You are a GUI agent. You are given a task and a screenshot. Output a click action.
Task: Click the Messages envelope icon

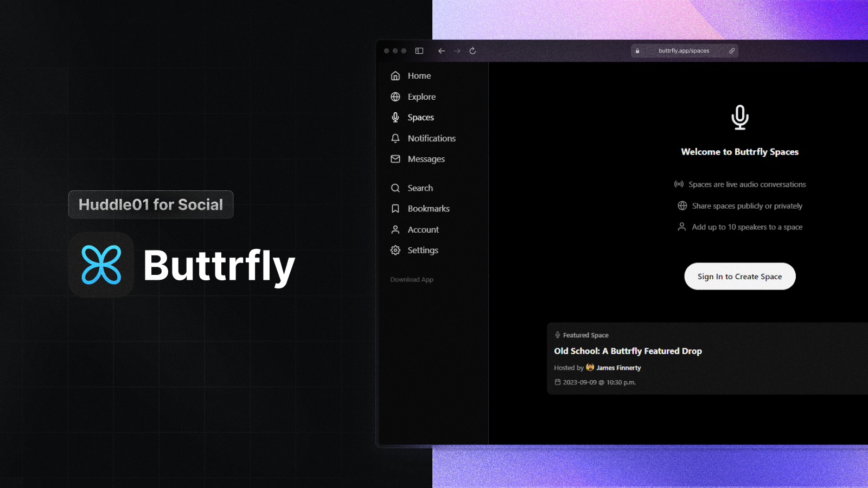[x=395, y=159]
